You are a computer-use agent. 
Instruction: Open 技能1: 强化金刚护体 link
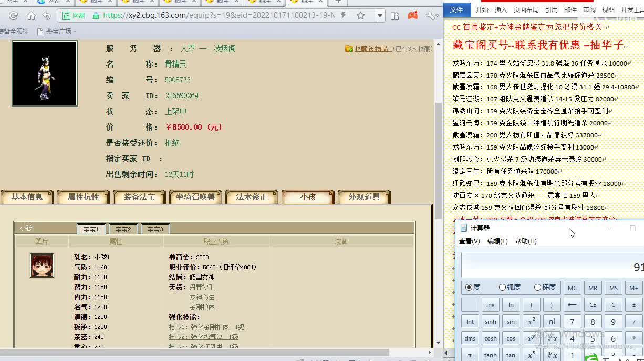(206, 327)
